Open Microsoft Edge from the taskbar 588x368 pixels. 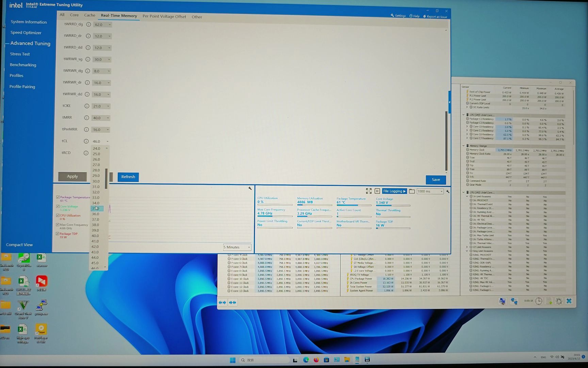[x=306, y=360]
